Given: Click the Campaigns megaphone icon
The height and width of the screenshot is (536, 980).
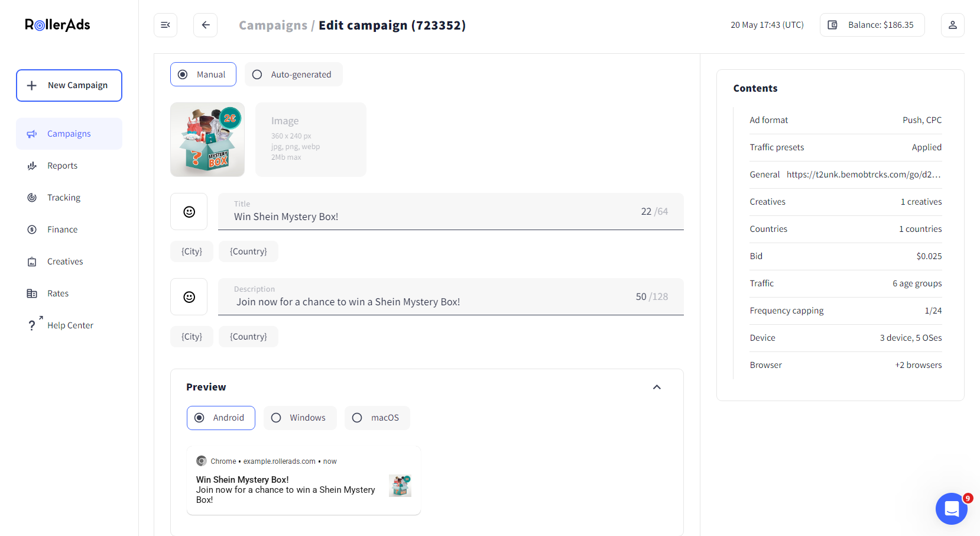Looking at the screenshot, I should pos(32,134).
